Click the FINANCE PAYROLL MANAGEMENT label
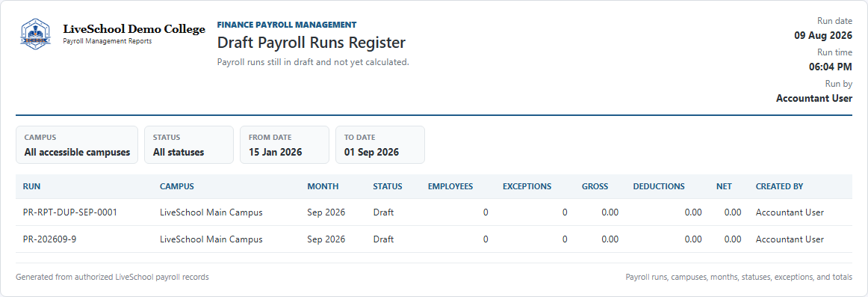This screenshot has height=297, width=868. click(287, 25)
